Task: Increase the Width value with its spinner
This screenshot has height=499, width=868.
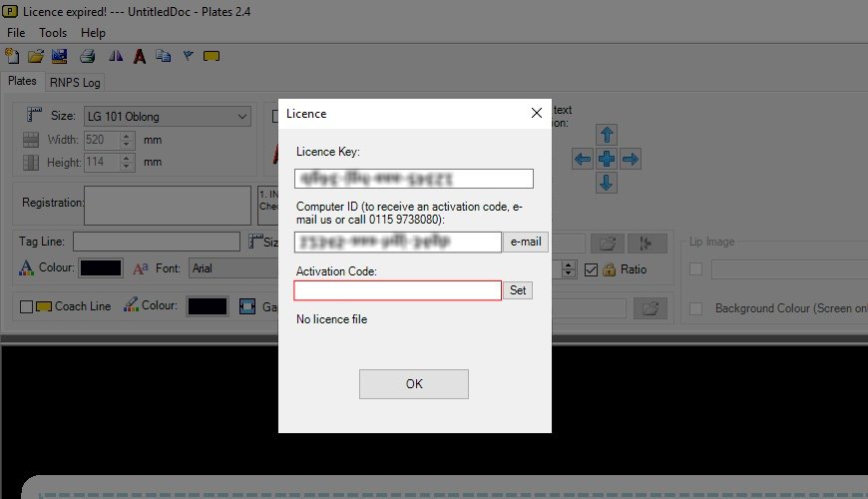Action: click(127, 135)
